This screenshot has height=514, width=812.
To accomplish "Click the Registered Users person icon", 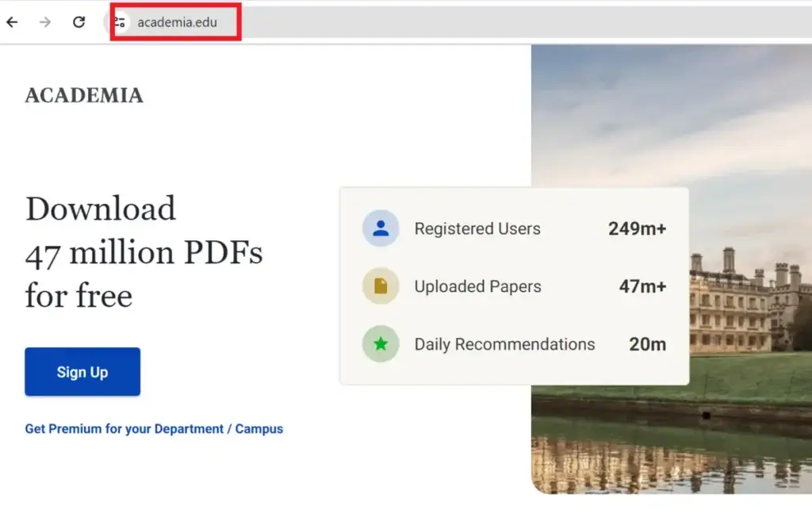I will (381, 228).
